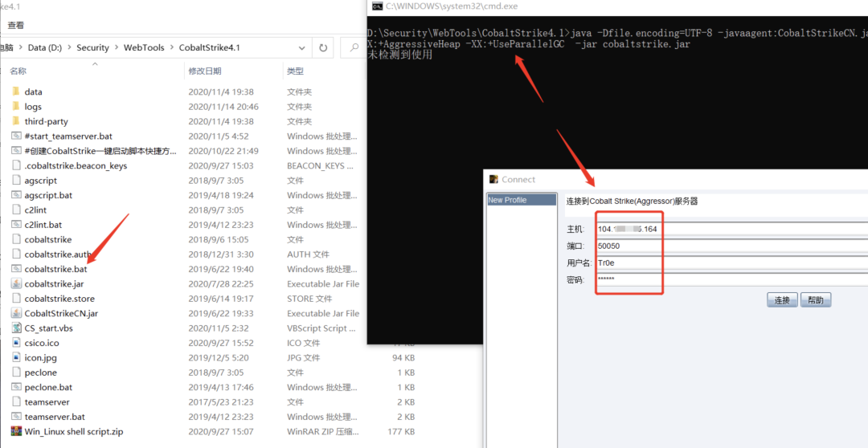Click the teamserver.bat batch file icon
868x448 pixels.
[16, 417]
